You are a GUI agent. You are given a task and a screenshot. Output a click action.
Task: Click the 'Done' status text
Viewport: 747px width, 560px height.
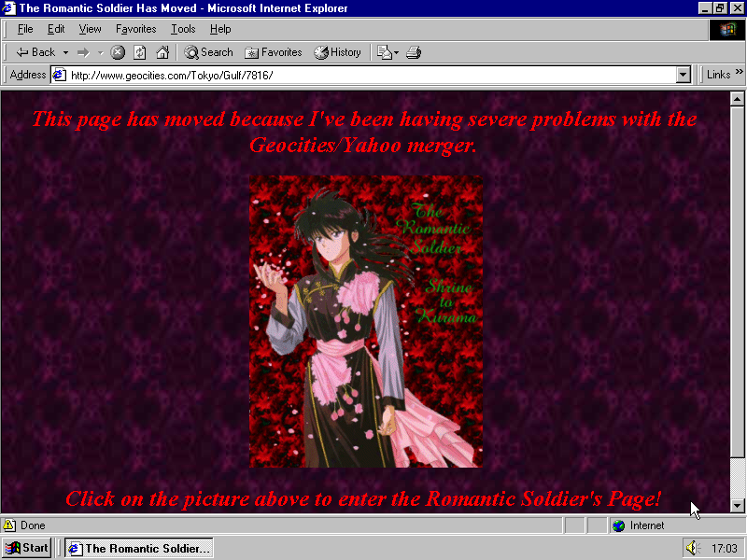[33, 525]
